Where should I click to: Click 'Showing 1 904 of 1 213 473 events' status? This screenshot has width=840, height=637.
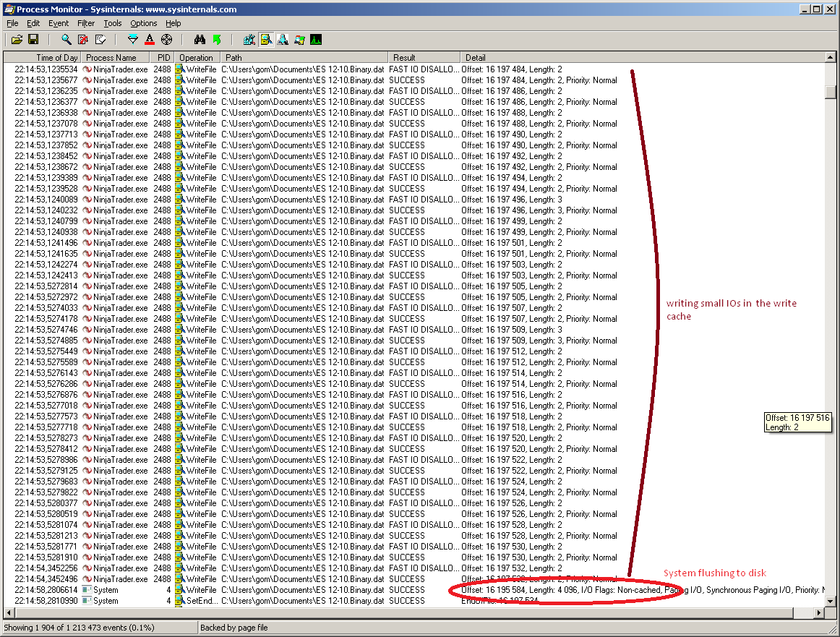[80, 628]
